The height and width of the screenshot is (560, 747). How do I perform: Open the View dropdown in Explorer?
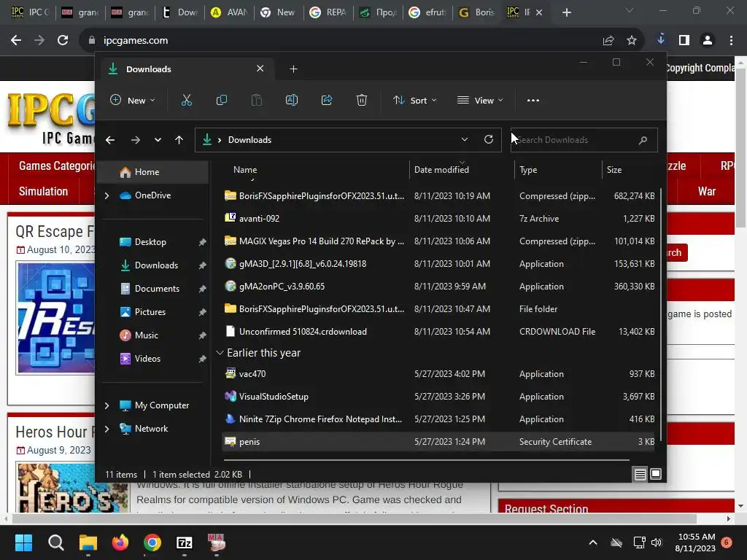(x=480, y=101)
